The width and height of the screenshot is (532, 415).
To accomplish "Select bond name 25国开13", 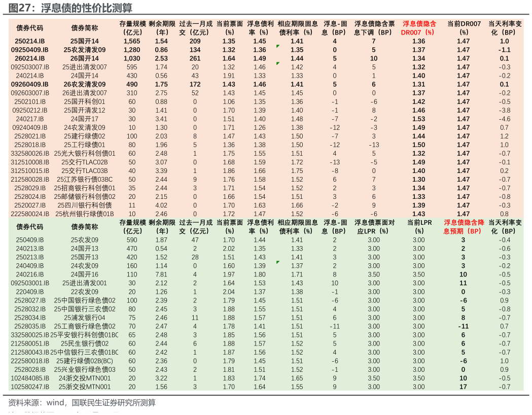I will 85,258.
